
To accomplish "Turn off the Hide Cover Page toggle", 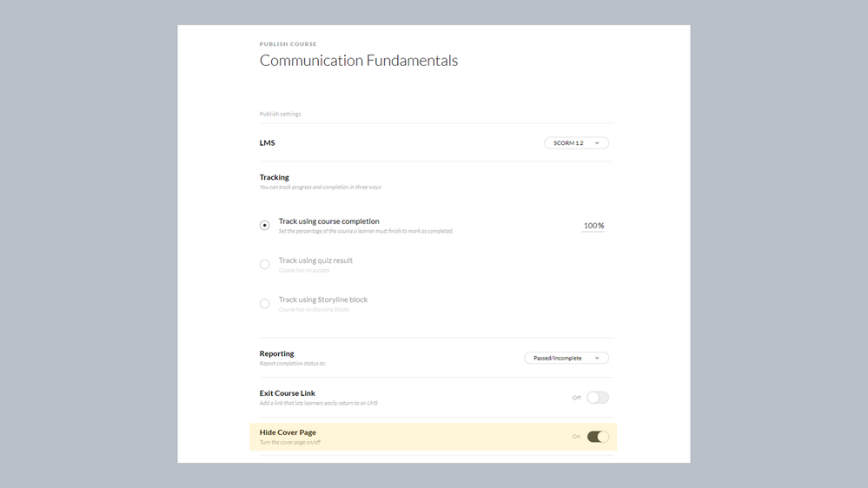I will (x=598, y=437).
